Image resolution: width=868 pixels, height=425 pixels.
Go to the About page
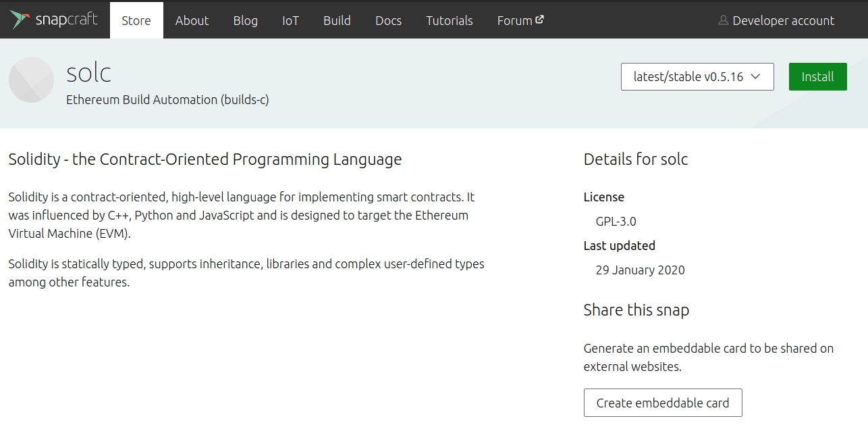pos(192,20)
